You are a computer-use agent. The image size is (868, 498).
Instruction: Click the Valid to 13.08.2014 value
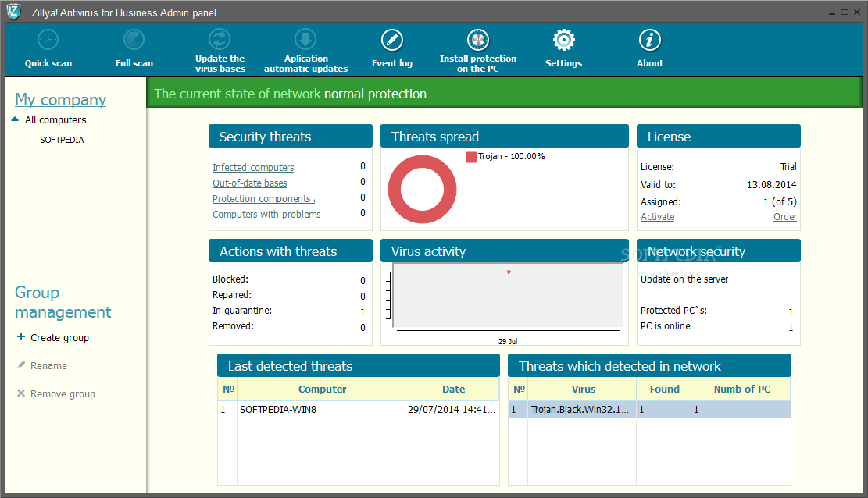pyautogui.click(x=771, y=184)
